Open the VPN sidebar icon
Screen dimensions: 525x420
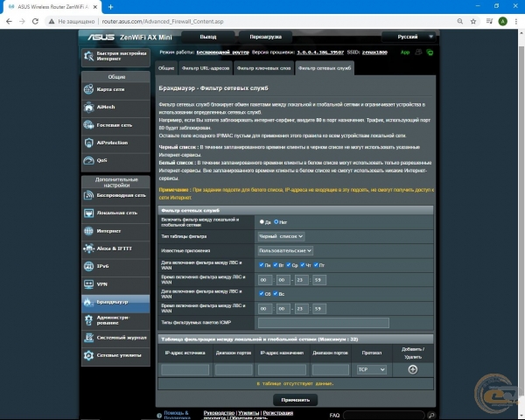[x=88, y=284]
